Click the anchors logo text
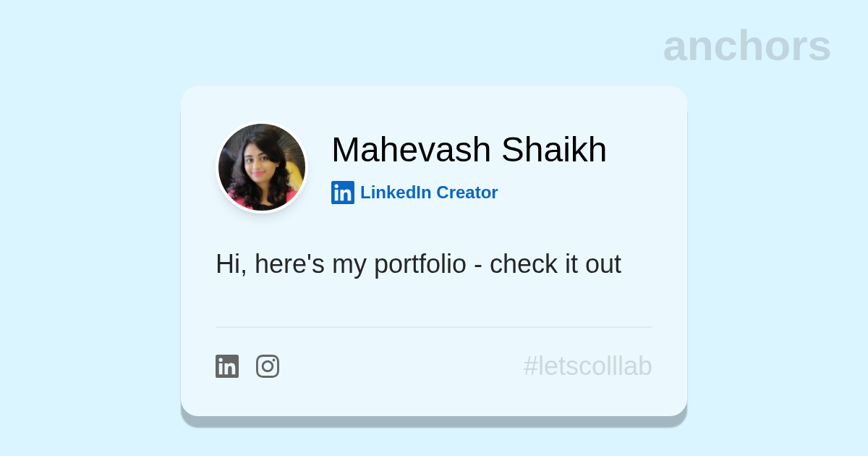868x456 pixels. coord(746,46)
